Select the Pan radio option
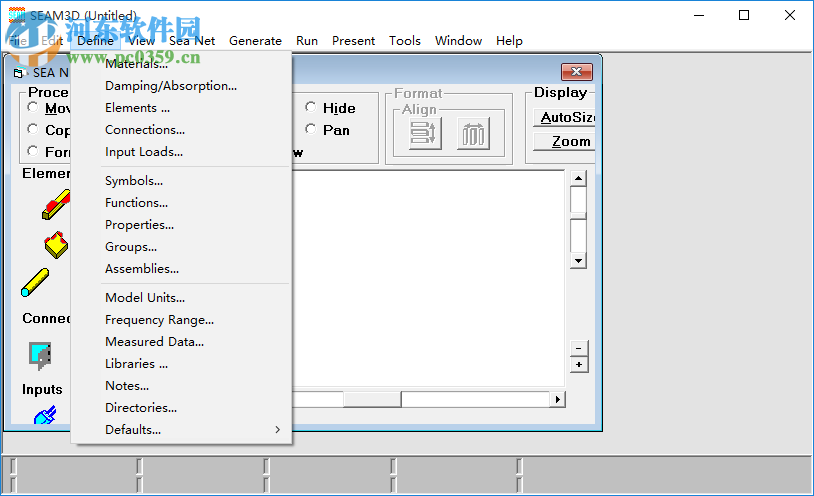The height and width of the screenshot is (496, 814). coord(310,129)
